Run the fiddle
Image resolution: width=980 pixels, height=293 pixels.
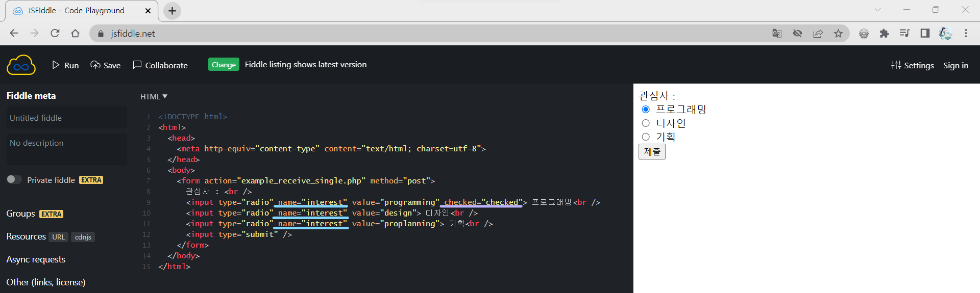[65, 65]
